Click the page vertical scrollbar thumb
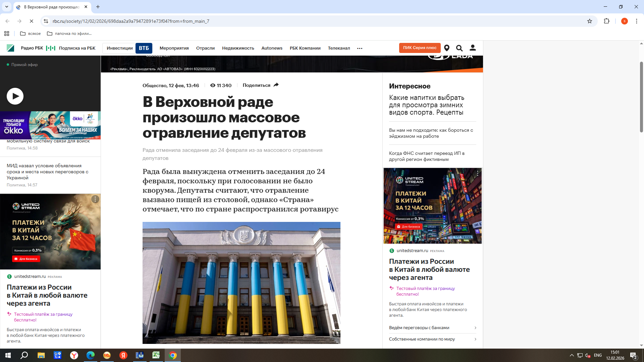Viewport: 644px width, 362px height. (641, 97)
